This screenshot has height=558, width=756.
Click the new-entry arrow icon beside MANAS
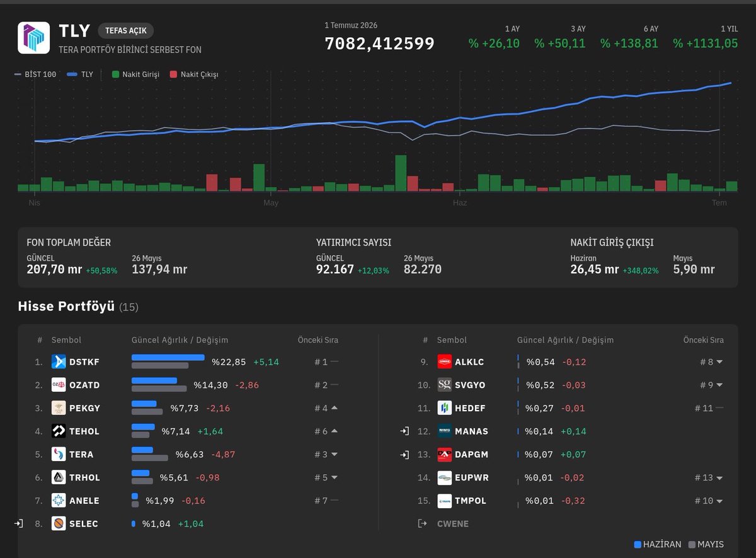click(404, 431)
